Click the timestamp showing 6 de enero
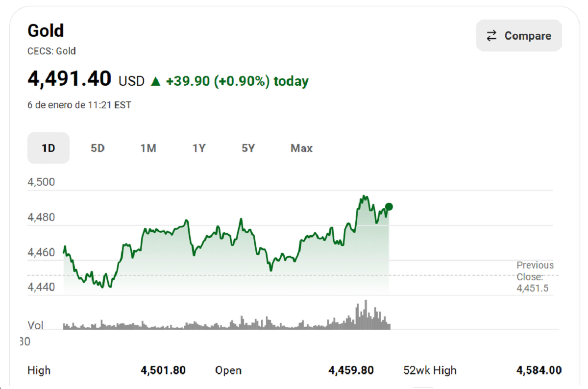Viewport: 588px width, 389px height. click(x=79, y=105)
